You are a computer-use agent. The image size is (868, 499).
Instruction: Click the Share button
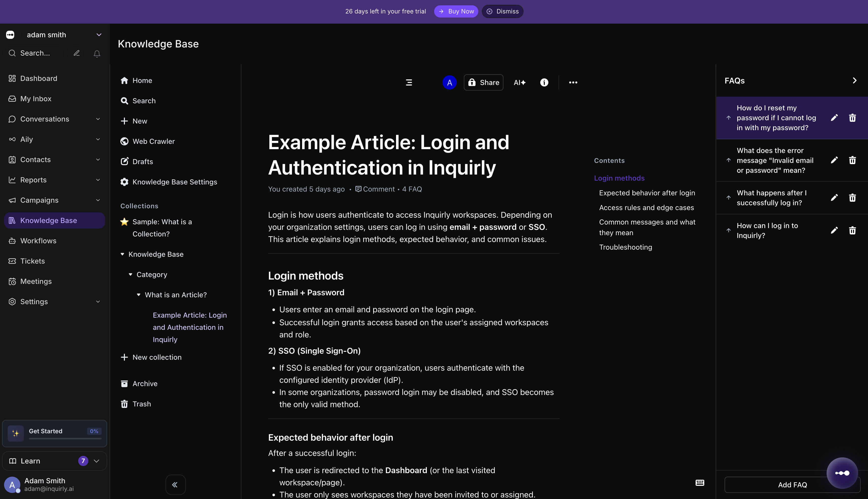[483, 82]
